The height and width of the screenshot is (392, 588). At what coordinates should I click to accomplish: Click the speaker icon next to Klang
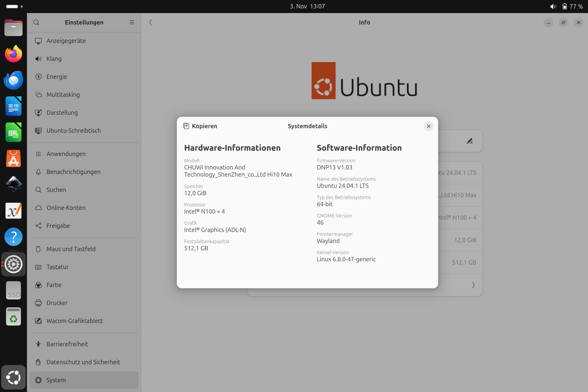tap(38, 59)
